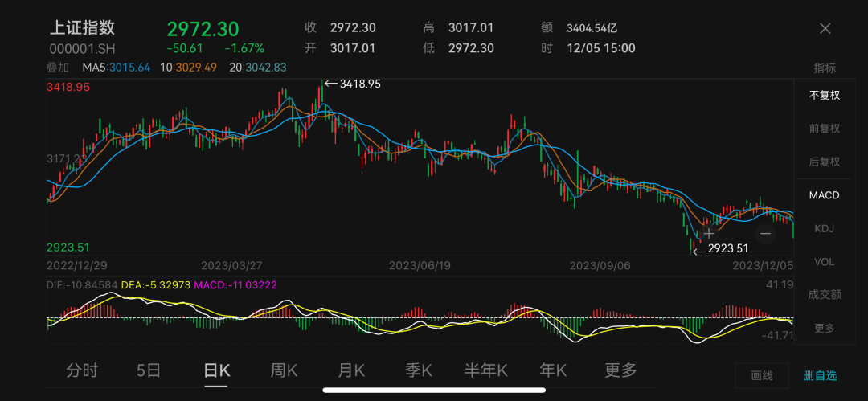Switch indicator to KDJ

(x=825, y=228)
